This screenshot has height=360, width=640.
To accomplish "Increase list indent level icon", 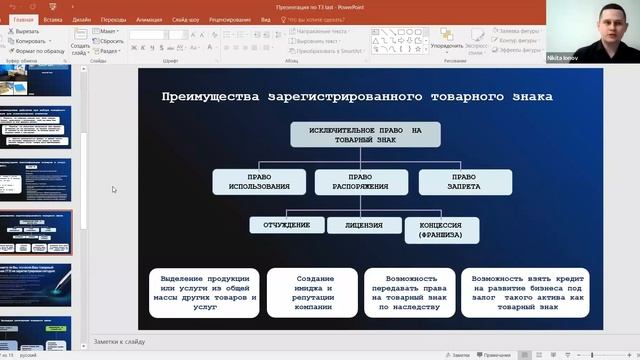I will point(266,35).
